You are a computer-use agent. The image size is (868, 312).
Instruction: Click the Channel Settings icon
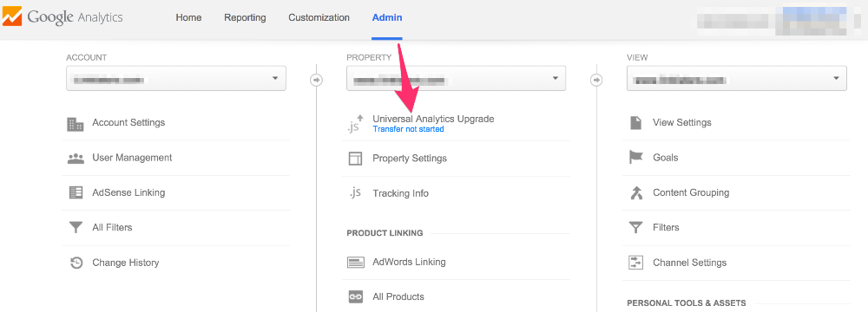[635, 263]
